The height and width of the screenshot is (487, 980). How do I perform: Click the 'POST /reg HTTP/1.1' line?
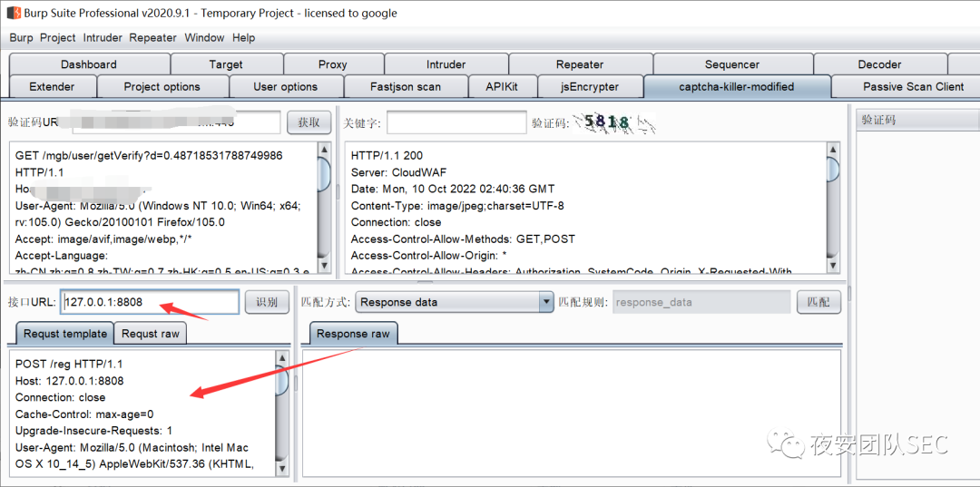(69, 364)
